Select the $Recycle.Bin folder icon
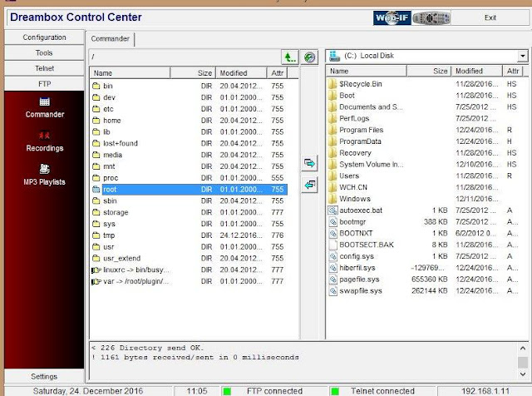This screenshot has width=532, height=396. coord(332,84)
